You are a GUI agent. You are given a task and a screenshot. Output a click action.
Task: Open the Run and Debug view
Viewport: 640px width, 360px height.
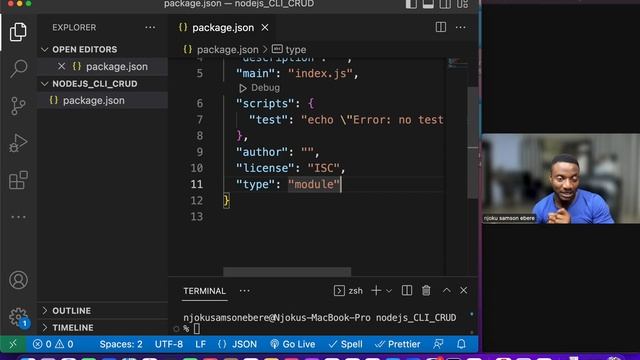tap(18, 143)
